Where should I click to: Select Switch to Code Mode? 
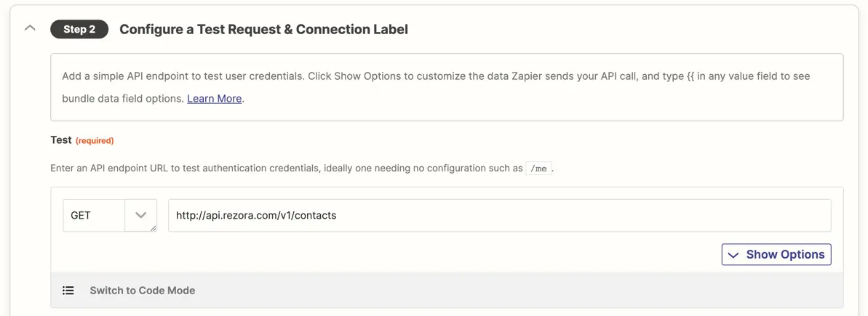point(143,291)
